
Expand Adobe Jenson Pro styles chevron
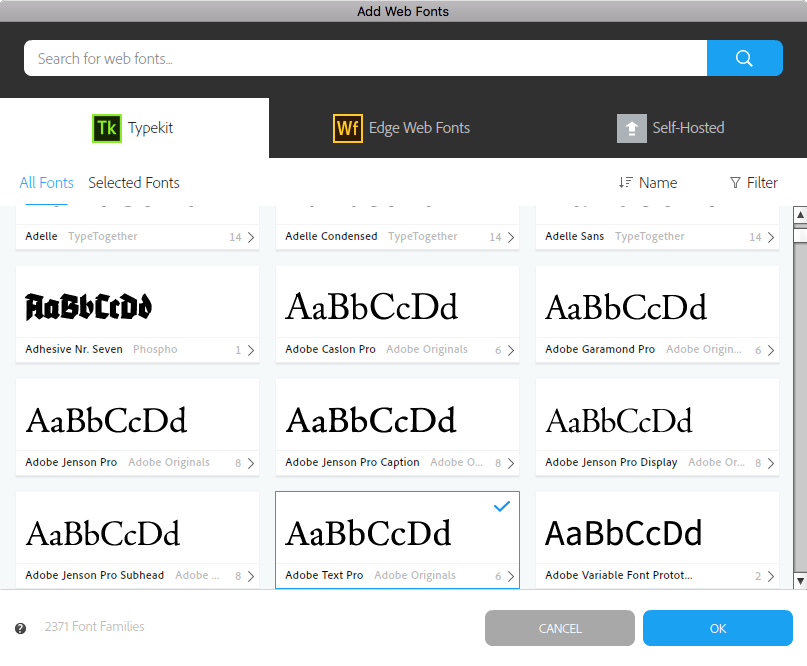click(251, 463)
